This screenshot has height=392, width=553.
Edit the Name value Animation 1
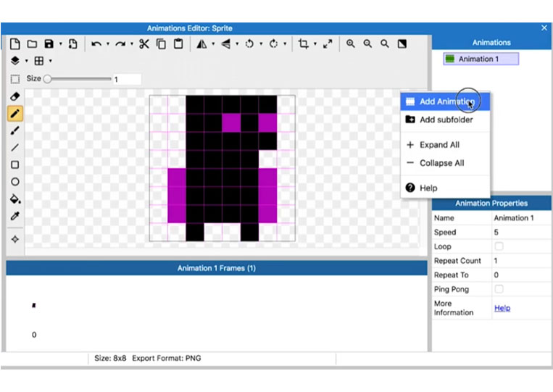pos(522,218)
